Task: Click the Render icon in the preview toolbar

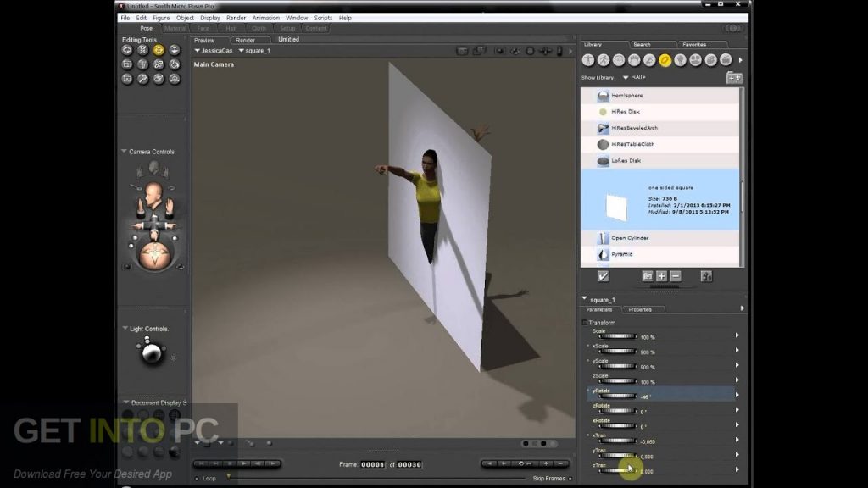Action: point(462,51)
